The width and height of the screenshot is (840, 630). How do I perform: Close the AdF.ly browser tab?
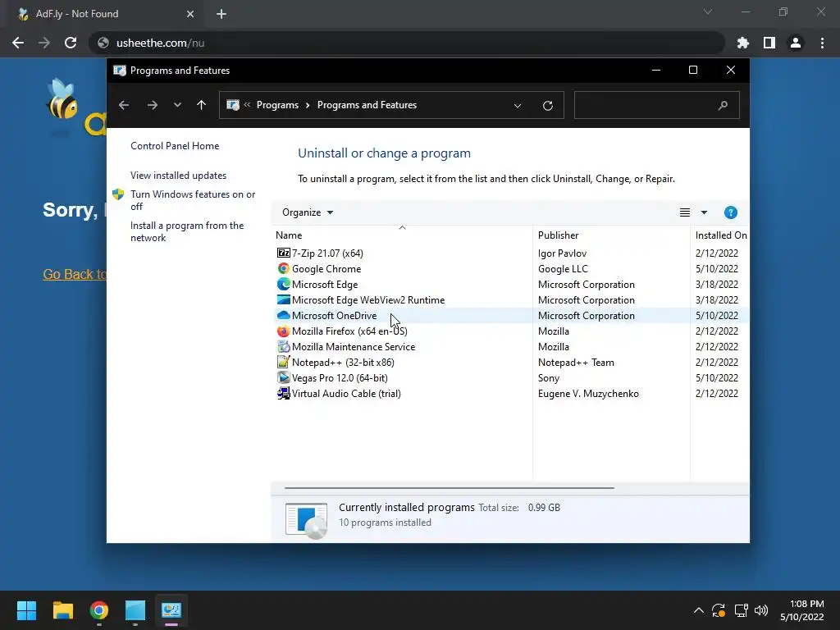coord(190,14)
